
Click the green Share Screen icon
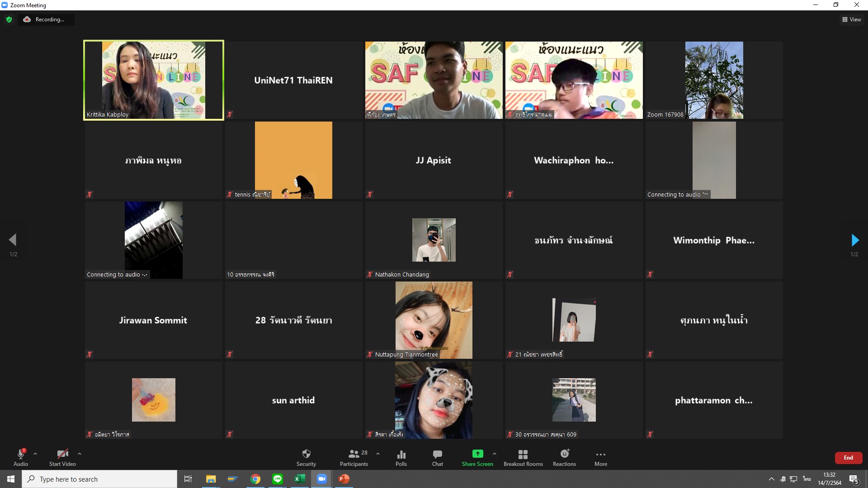pos(477,454)
